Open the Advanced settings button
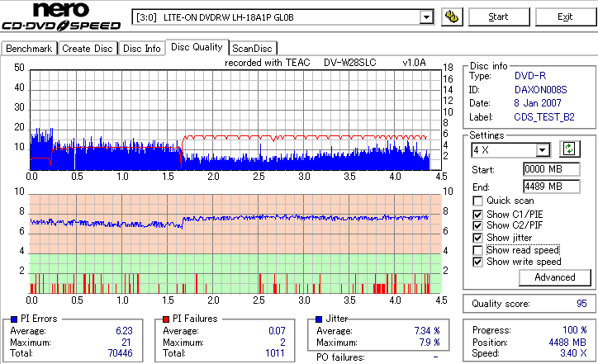Viewport: 598px width, 364px height. tap(555, 277)
